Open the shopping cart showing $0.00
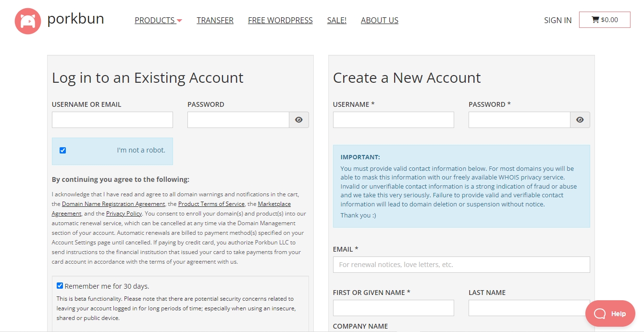The height and width of the screenshot is (332, 644). point(604,20)
